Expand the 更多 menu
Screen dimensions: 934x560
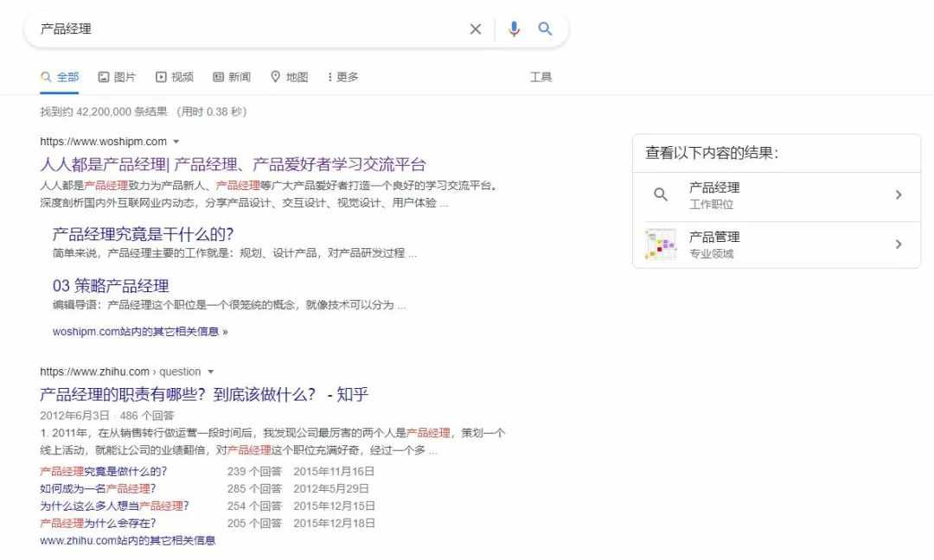[x=343, y=77]
